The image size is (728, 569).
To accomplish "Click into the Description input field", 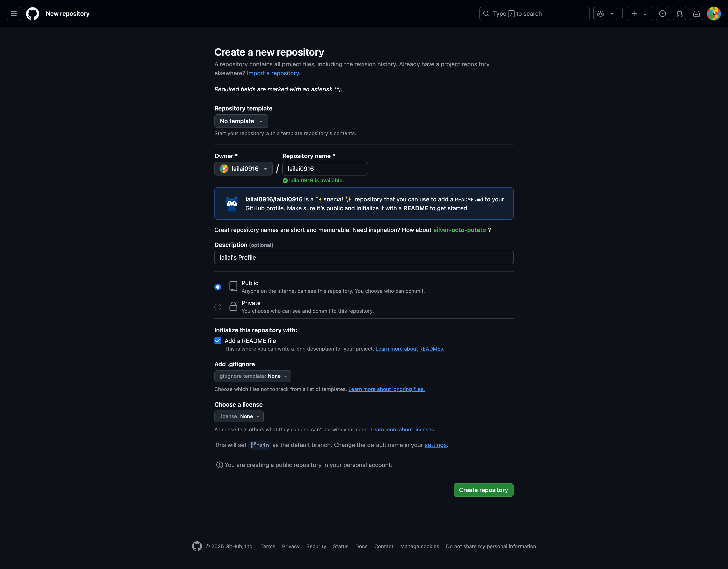I will coord(364,258).
